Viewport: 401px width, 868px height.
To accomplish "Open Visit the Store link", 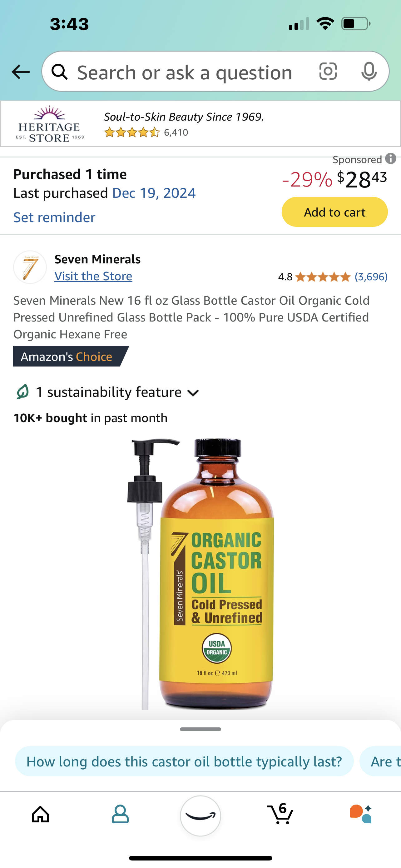I will point(93,276).
